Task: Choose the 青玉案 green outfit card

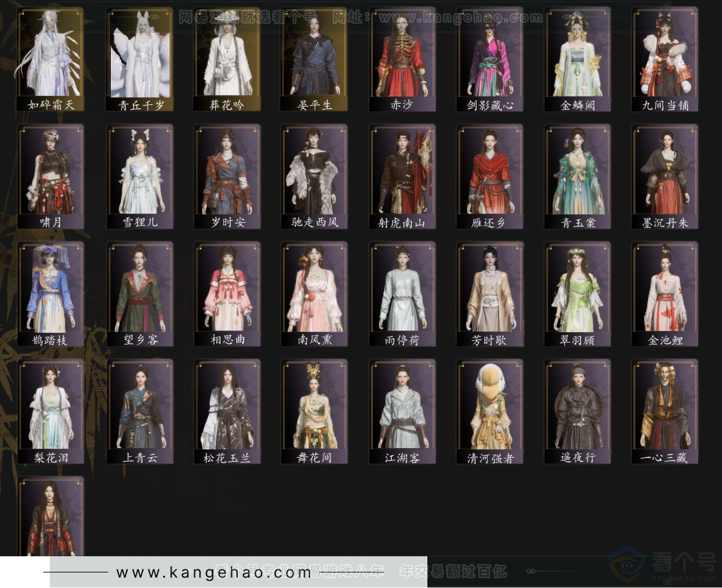Action: coord(578,176)
